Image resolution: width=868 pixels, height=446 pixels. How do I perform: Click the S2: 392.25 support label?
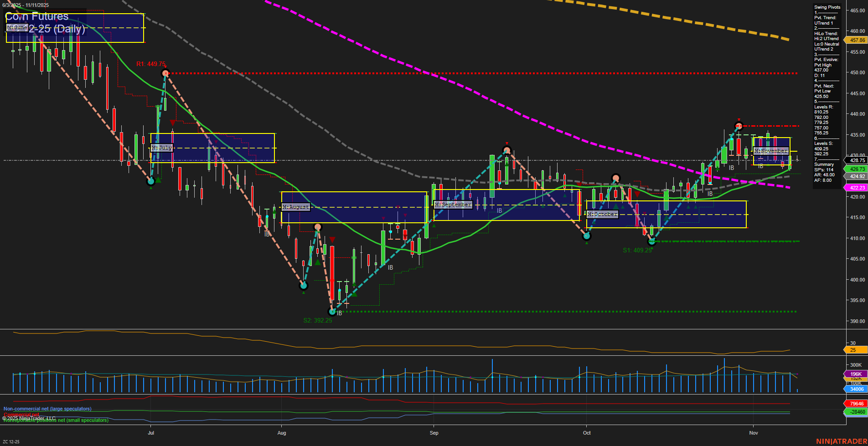pos(318,320)
